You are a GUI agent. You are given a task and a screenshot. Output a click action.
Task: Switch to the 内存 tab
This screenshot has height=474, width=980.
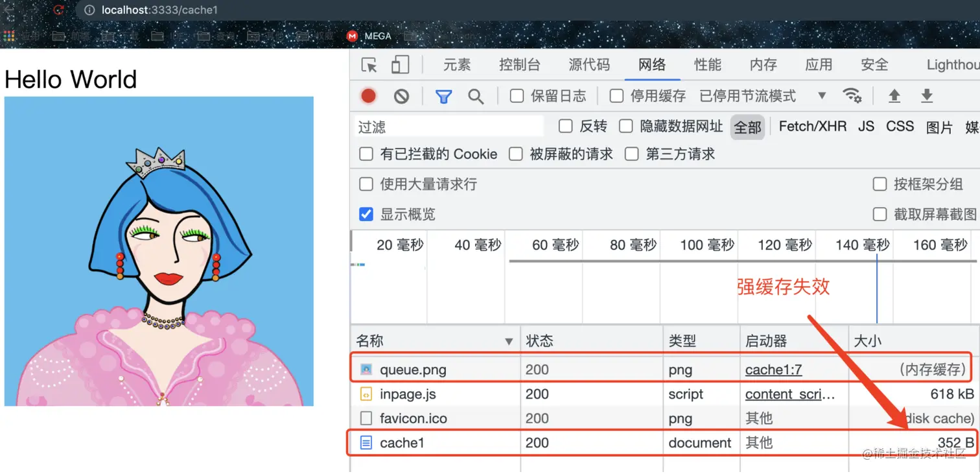(x=764, y=65)
